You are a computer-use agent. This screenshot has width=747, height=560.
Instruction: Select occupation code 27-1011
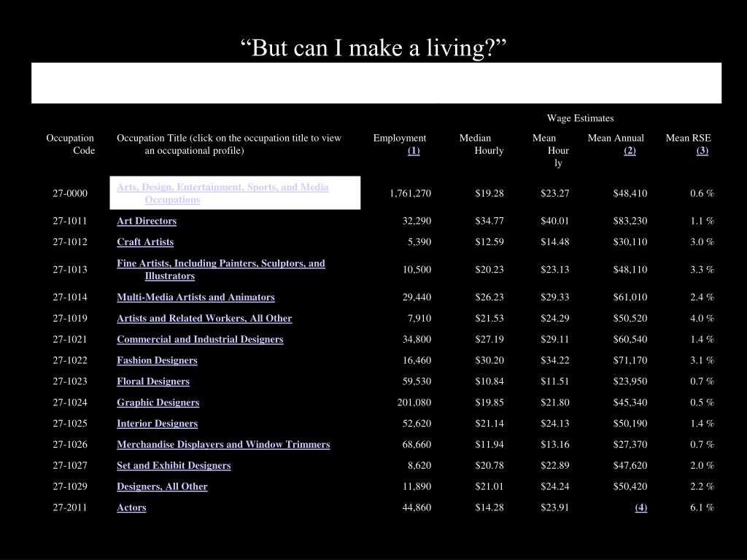click(70, 221)
